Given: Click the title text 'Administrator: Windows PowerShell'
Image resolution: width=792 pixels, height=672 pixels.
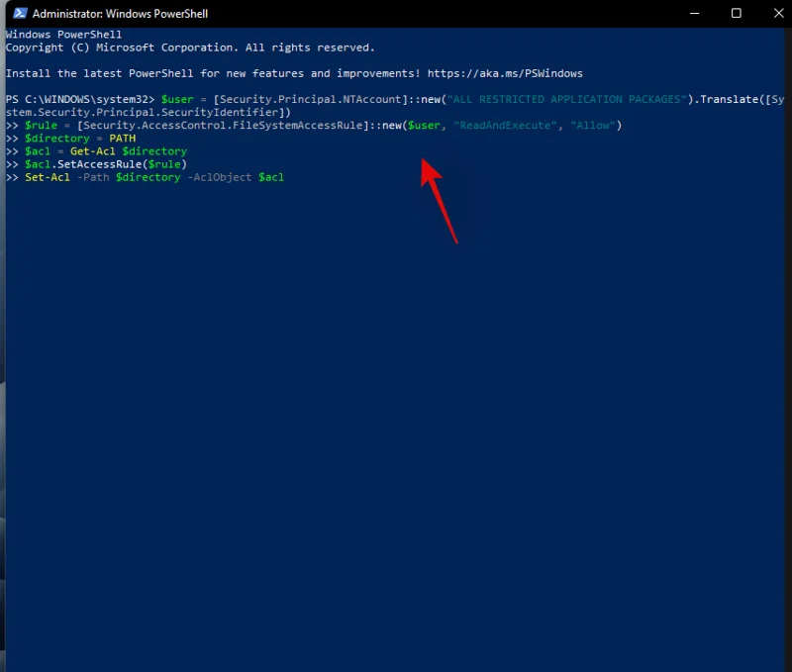Looking at the screenshot, I should [120, 14].
